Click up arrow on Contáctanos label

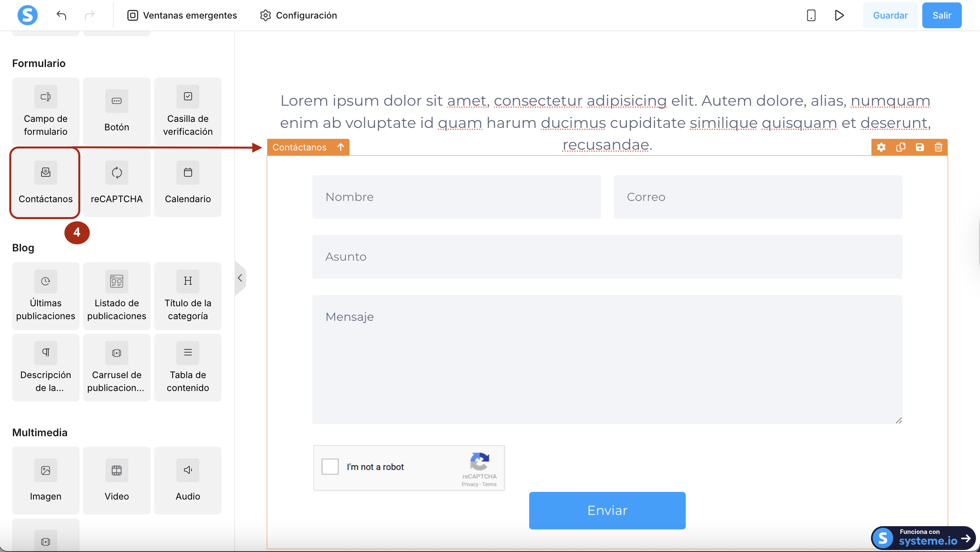[341, 147]
